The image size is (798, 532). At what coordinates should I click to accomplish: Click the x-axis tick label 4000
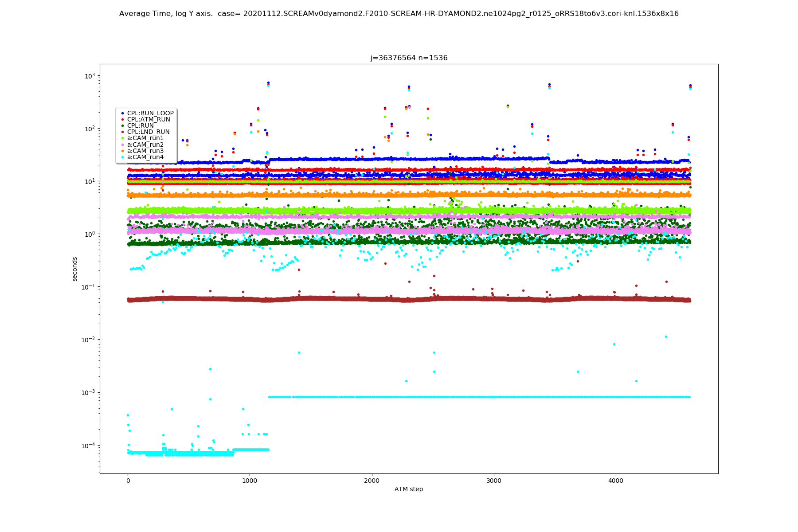[x=615, y=481]
